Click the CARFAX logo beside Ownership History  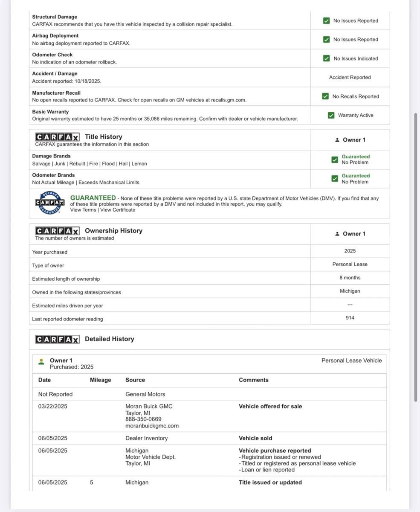[x=57, y=231]
